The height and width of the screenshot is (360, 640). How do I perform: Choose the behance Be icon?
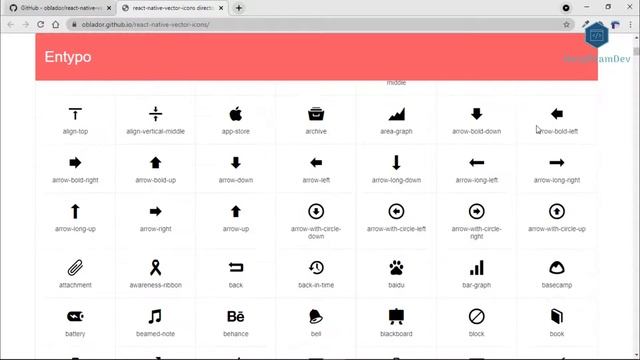(x=236, y=316)
